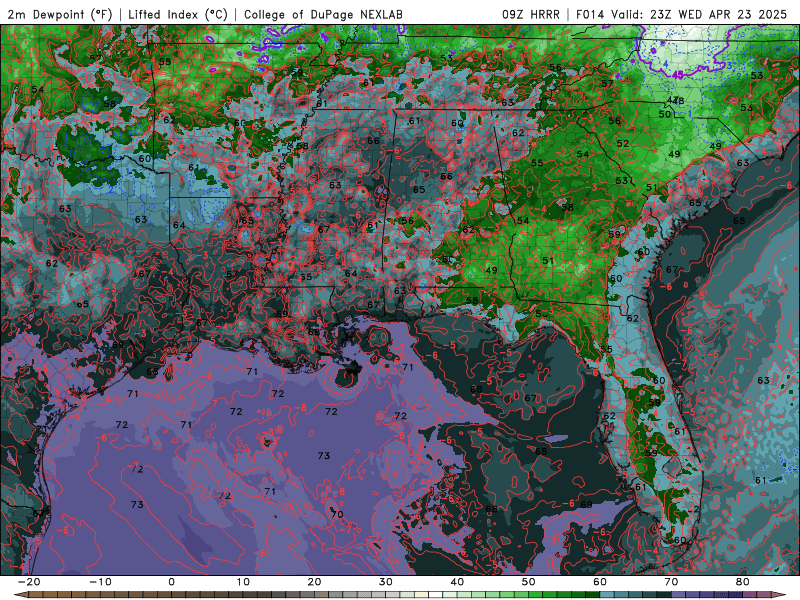Click the -10 label on the color scale
This screenshot has height=600, width=800.
[x=100, y=582]
